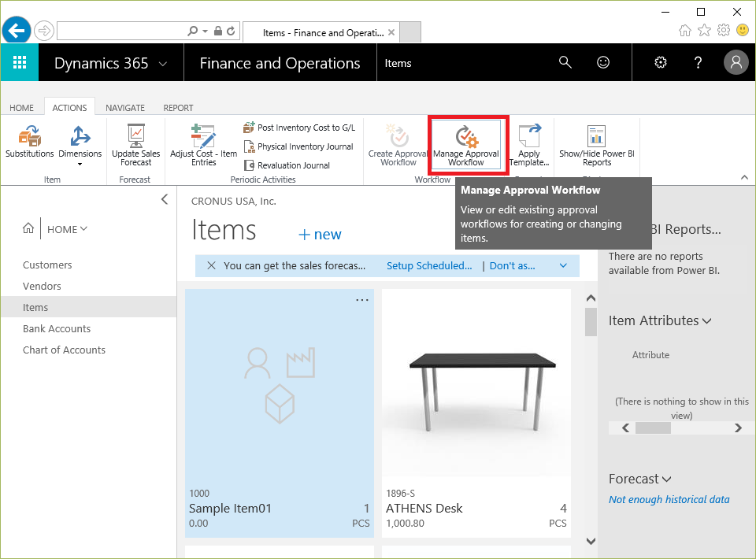The image size is (756, 559).
Task: Click Show/Hide Power BI Reports
Action: click(596, 144)
